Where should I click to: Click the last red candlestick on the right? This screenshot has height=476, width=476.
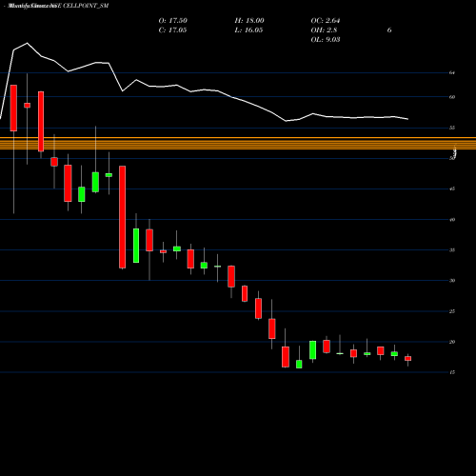pos(407,358)
